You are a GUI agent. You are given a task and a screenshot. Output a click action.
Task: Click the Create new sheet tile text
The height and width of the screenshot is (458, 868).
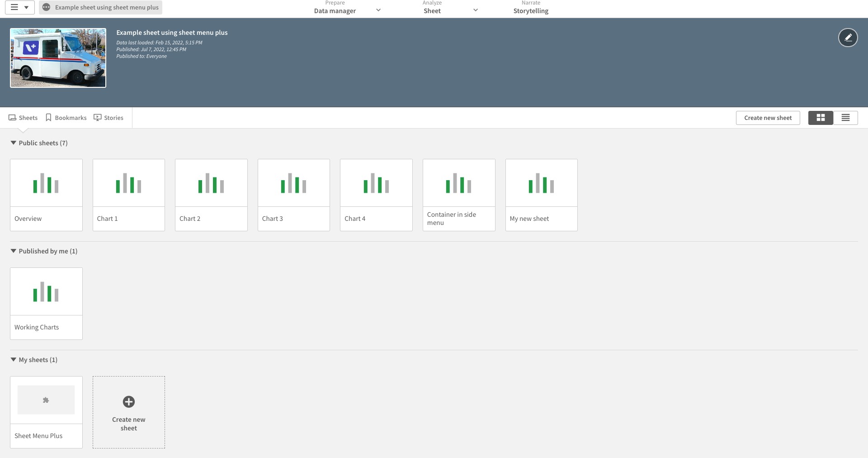tap(128, 424)
